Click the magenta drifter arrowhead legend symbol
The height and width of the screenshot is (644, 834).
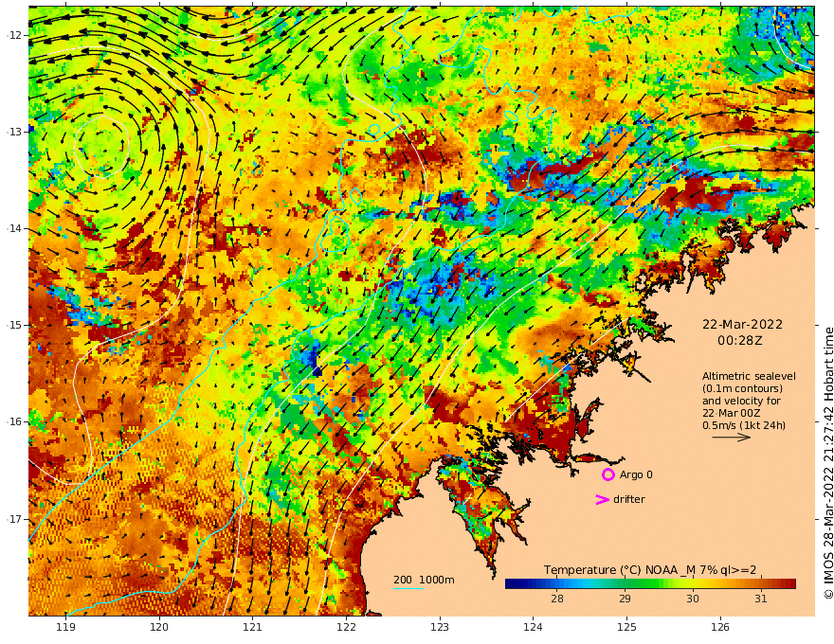[x=602, y=499]
